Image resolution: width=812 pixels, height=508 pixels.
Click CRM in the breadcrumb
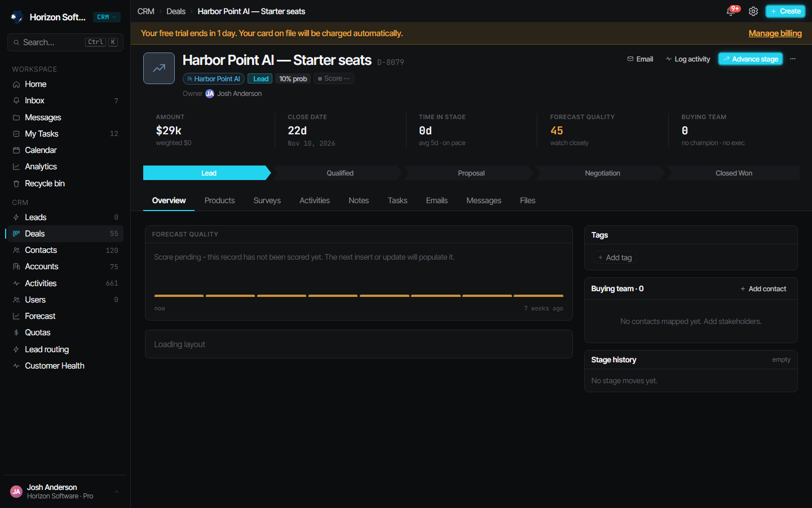146,11
